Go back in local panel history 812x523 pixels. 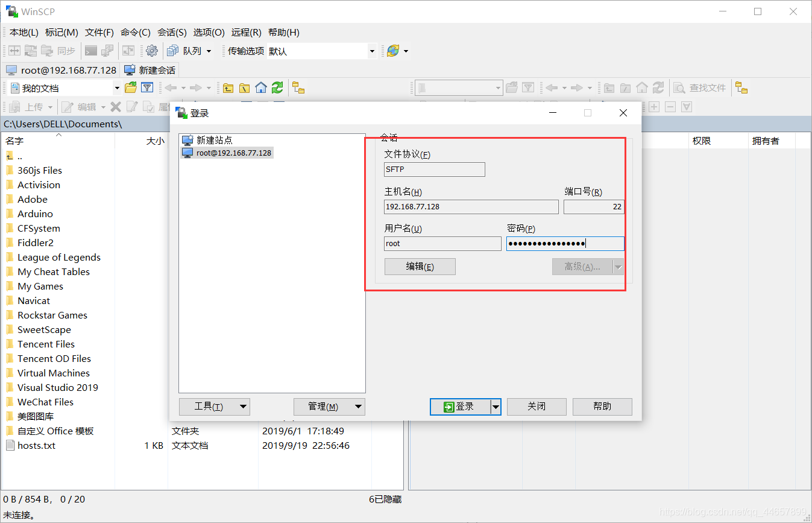[171, 88]
